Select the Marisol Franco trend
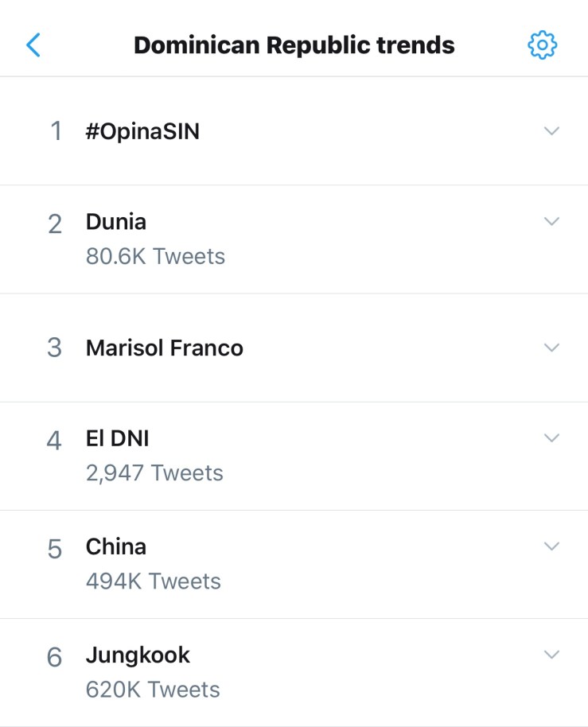 165,348
